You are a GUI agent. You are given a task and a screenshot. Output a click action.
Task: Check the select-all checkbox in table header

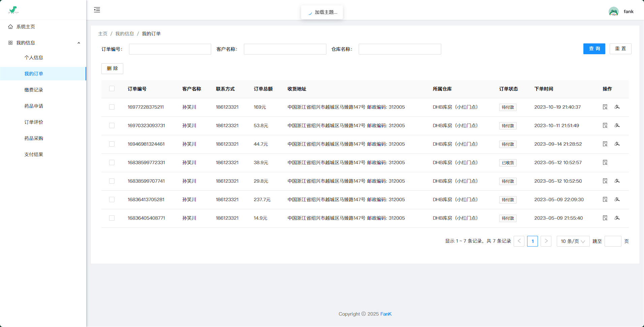pyautogui.click(x=112, y=89)
